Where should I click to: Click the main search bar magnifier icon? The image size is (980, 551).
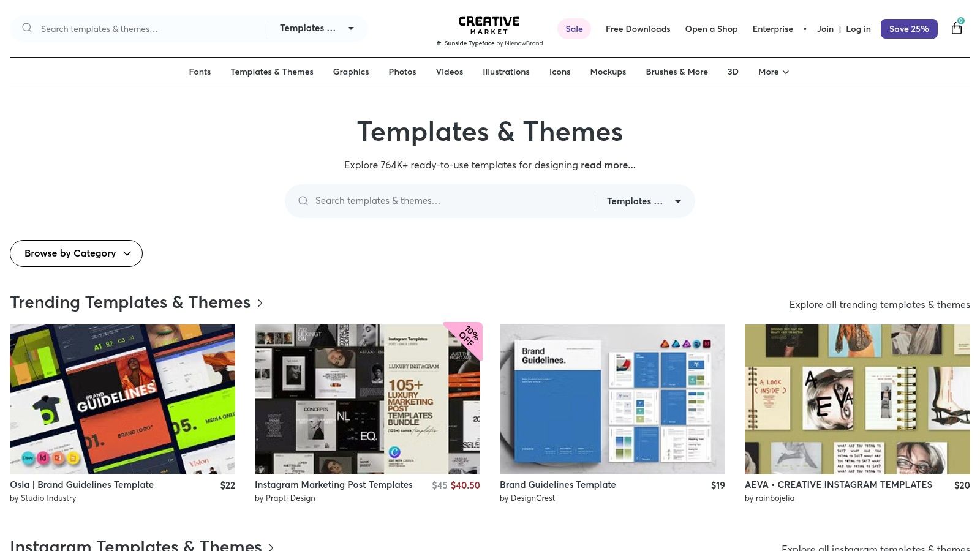(303, 201)
